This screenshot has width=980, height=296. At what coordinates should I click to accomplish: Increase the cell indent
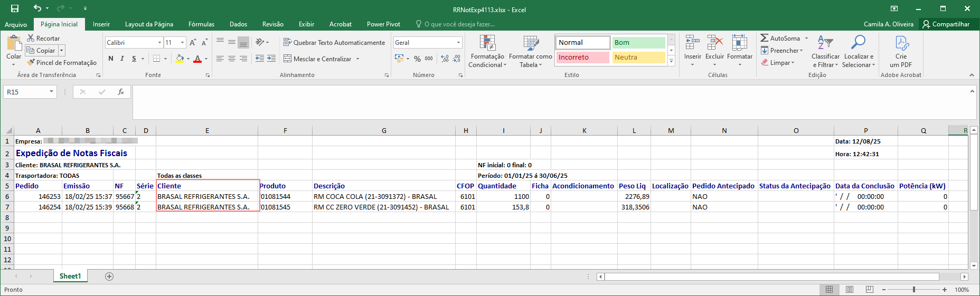[271, 59]
